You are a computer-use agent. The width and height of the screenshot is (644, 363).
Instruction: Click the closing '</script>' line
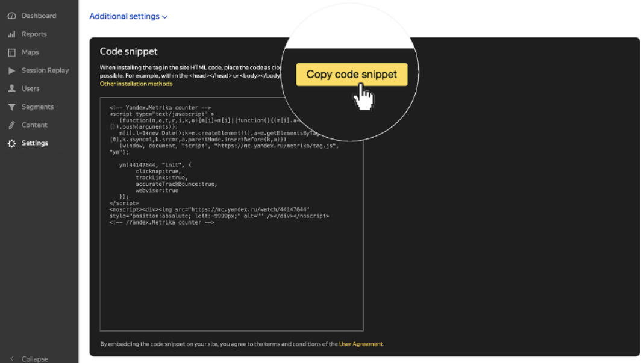(124, 203)
